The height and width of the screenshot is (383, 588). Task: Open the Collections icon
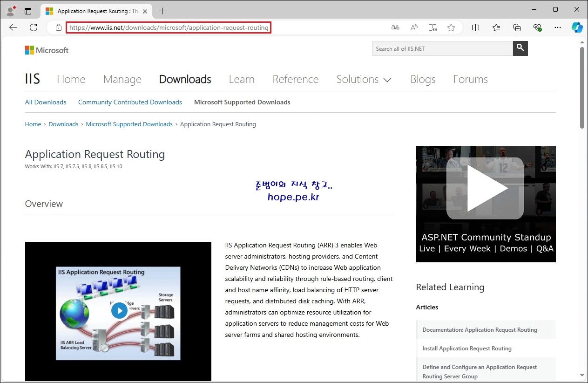(x=517, y=27)
